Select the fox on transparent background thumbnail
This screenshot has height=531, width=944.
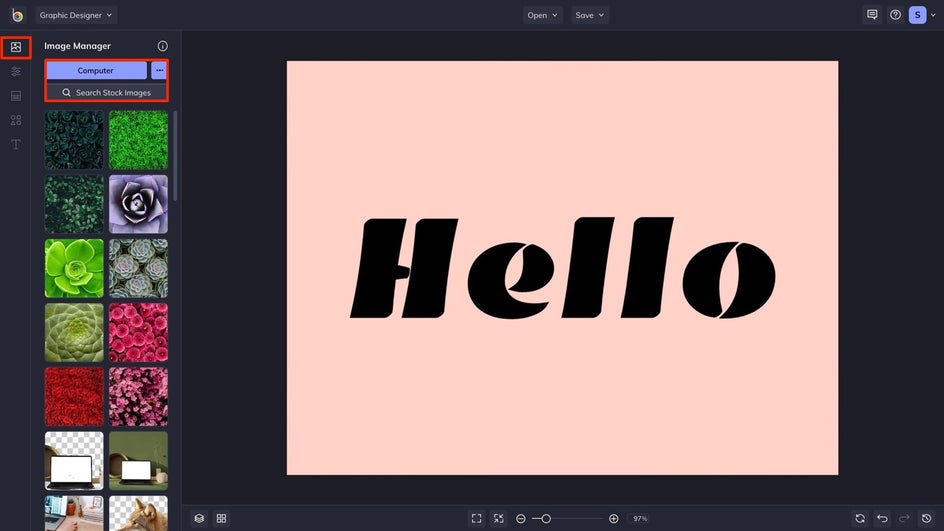point(138,513)
